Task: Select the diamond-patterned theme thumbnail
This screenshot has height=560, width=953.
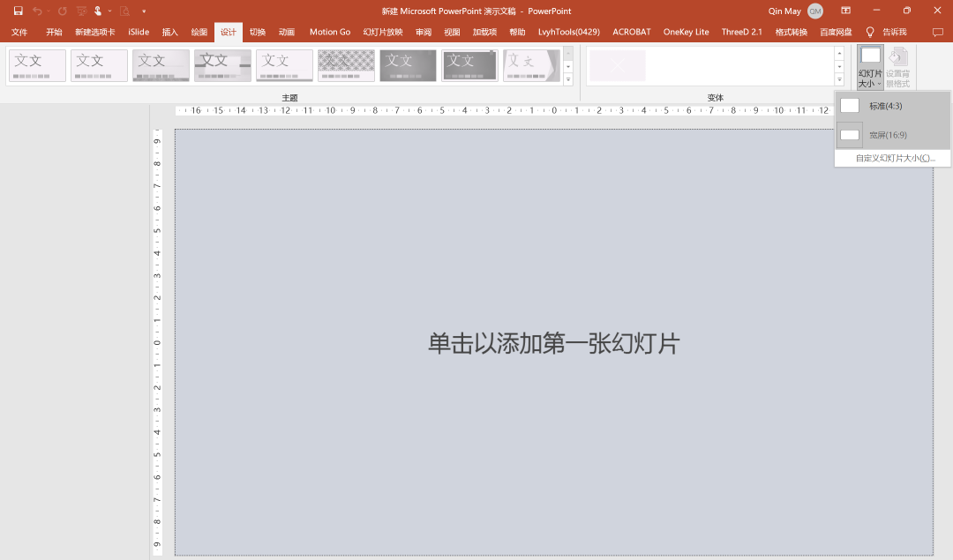Action: click(x=347, y=65)
